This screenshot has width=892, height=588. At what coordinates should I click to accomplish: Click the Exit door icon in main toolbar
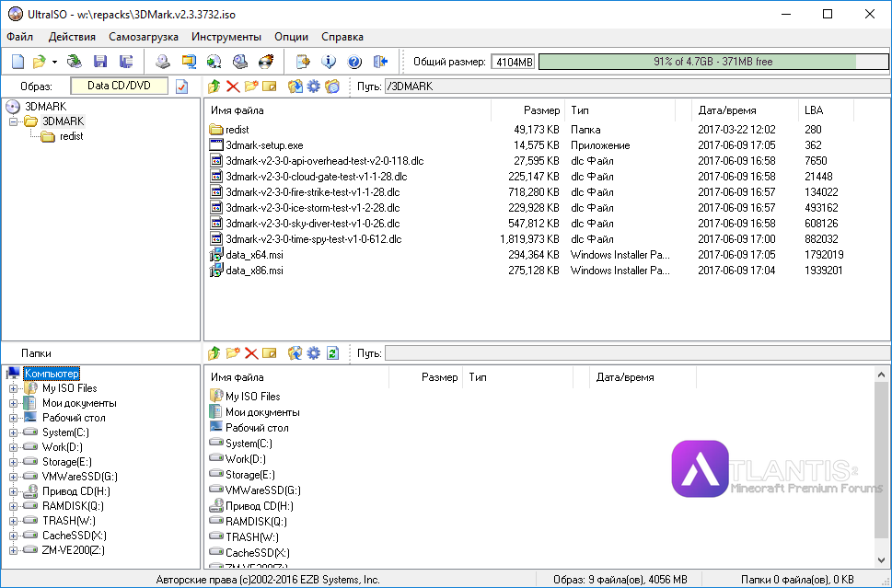click(380, 62)
